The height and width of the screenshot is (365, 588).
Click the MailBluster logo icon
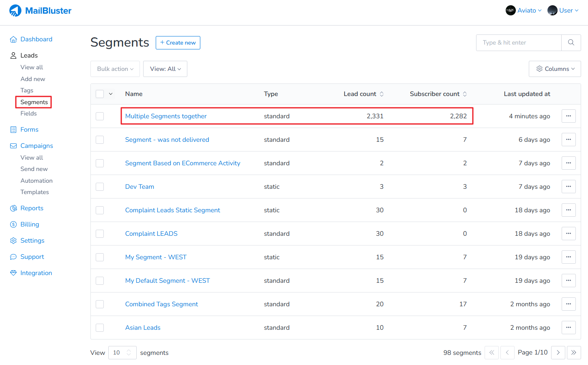pyautogui.click(x=15, y=11)
